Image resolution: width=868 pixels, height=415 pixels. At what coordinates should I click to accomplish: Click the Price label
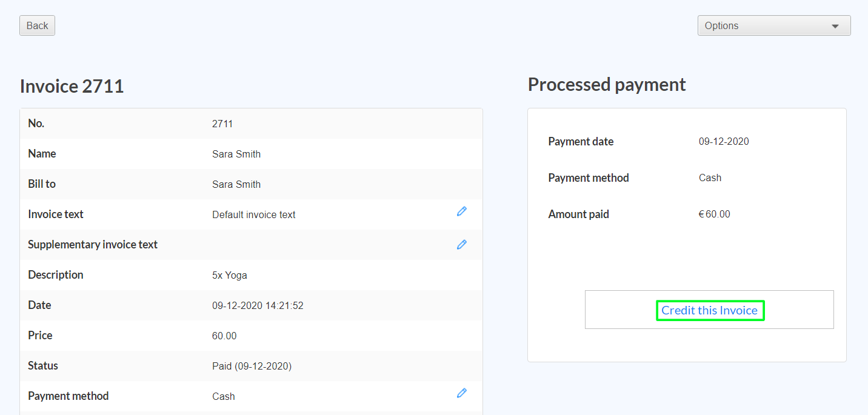tap(40, 336)
